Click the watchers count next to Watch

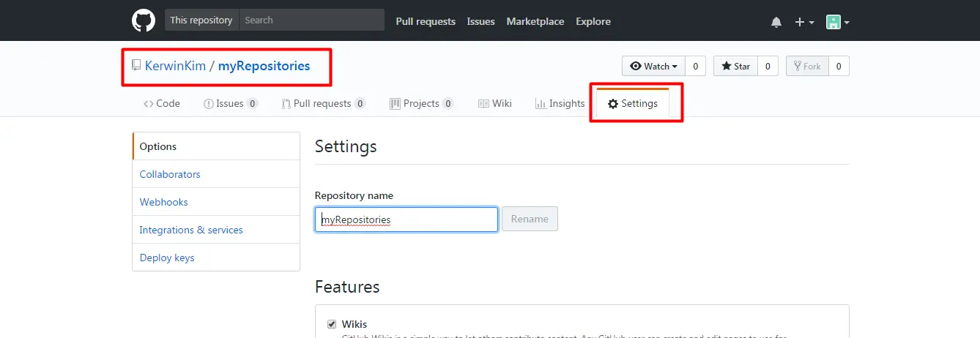click(x=695, y=66)
